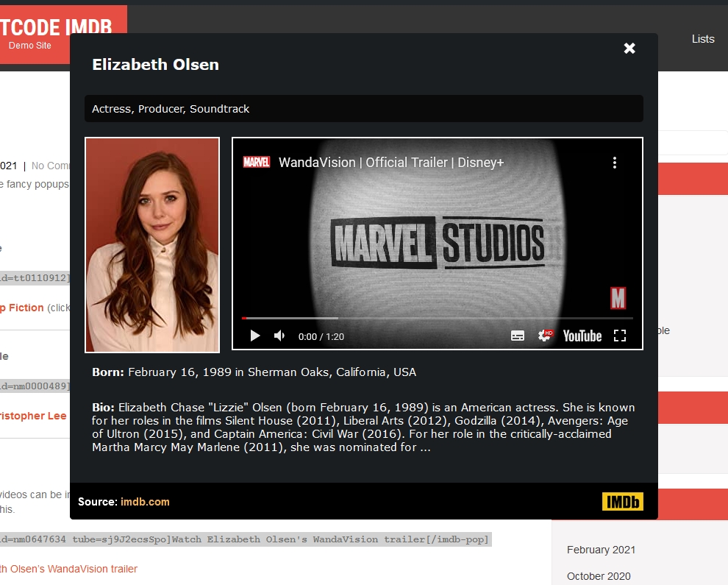
Task: Click the Pulp Fiction popup link
Action: (22, 308)
